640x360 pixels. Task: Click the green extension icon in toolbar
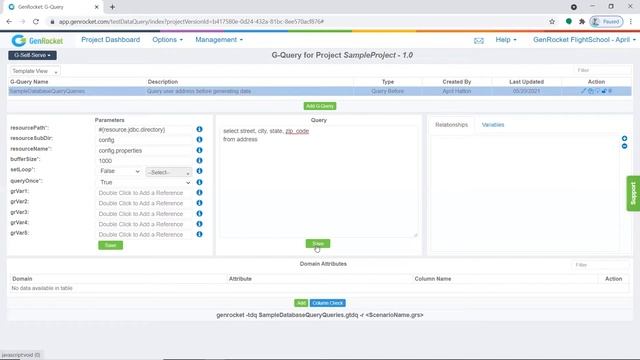[569, 22]
